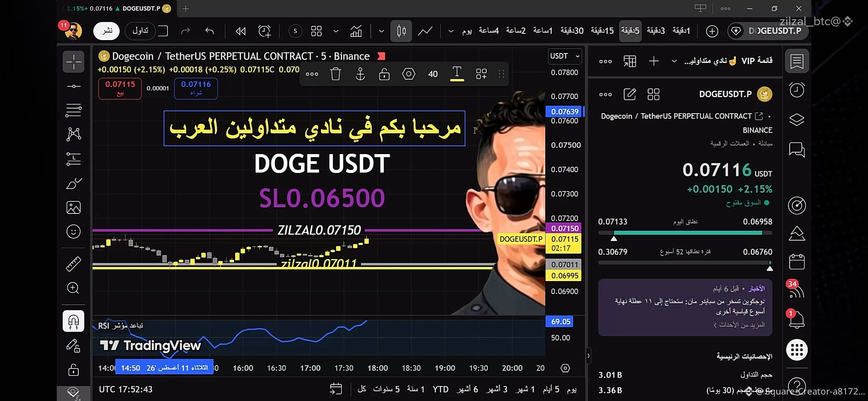Click the تداول trade button

(140, 31)
